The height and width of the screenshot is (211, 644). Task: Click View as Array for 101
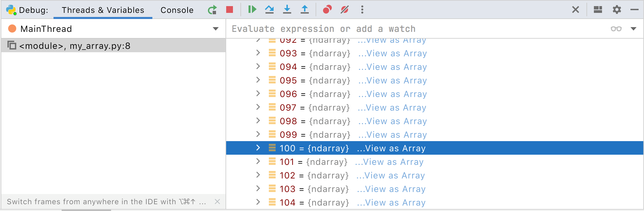389,162
